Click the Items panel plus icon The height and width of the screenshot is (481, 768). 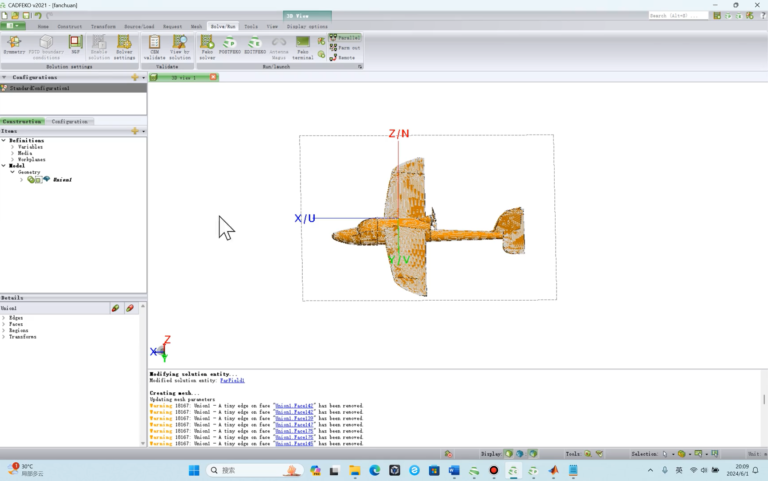tap(135, 131)
